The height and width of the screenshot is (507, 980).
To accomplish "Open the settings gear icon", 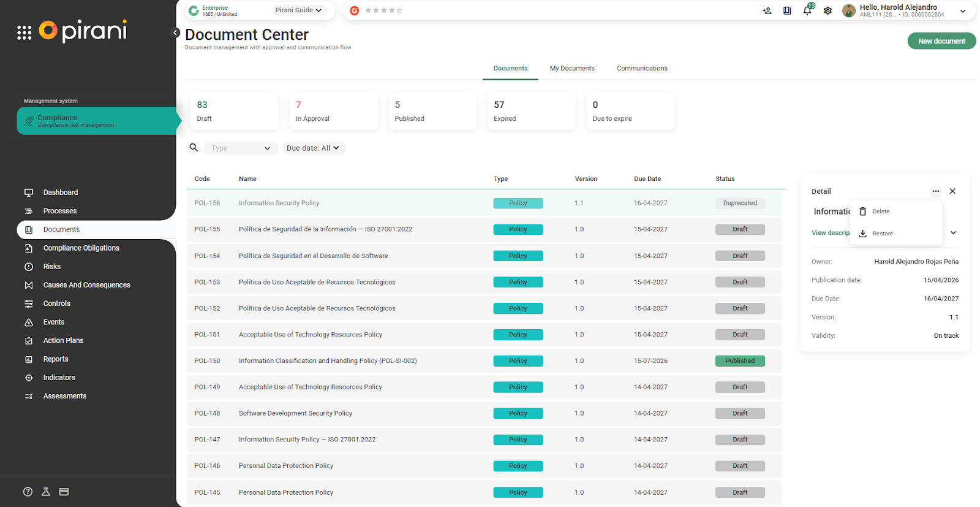I will pos(827,10).
